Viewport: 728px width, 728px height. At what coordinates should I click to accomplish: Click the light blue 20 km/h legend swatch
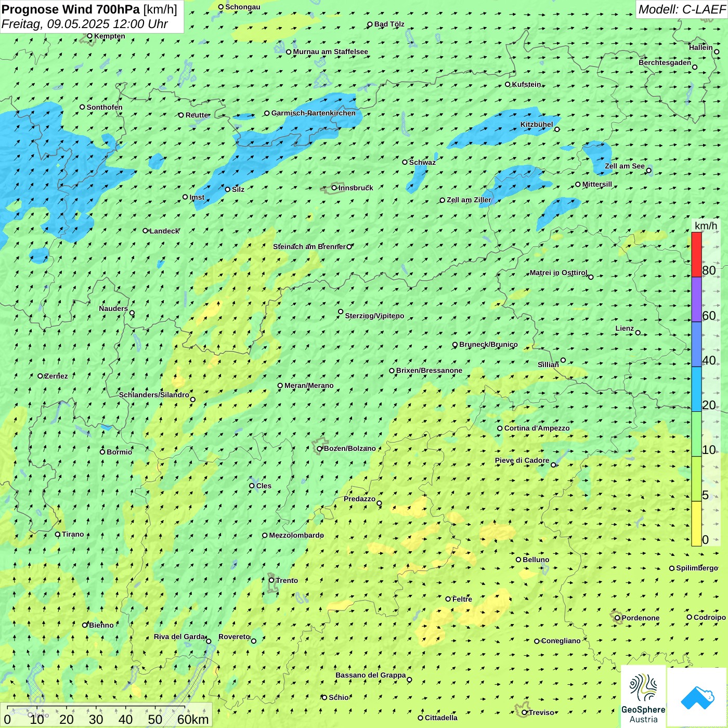(x=696, y=389)
